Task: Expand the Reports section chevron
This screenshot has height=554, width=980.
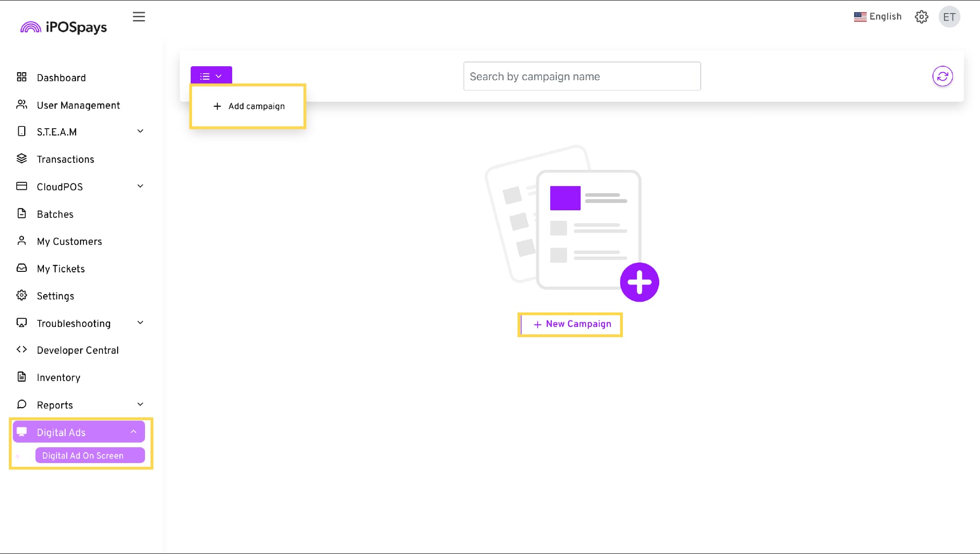Action: [x=140, y=404]
